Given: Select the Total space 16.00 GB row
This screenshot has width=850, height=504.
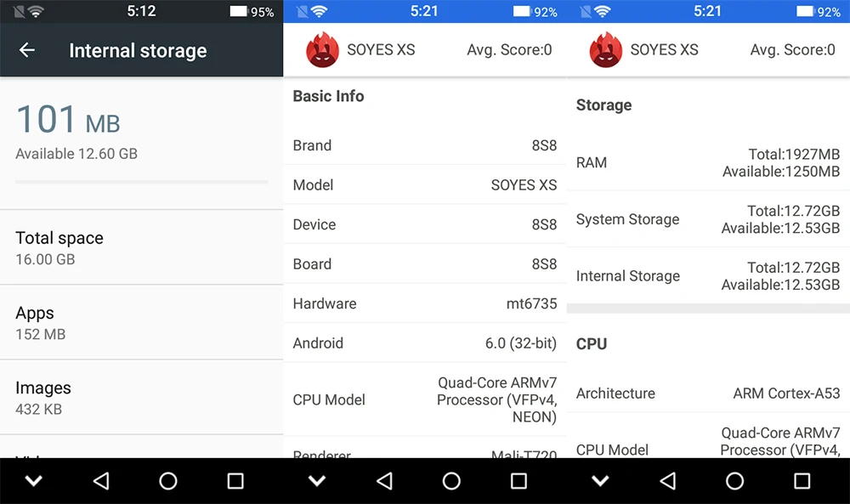Looking at the screenshot, I should coord(141,247).
